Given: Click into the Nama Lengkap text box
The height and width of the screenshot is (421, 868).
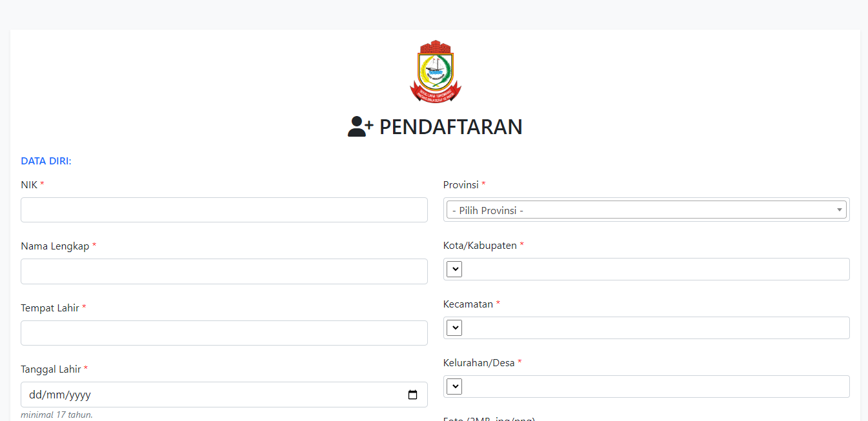Looking at the screenshot, I should pyautogui.click(x=224, y=271).
